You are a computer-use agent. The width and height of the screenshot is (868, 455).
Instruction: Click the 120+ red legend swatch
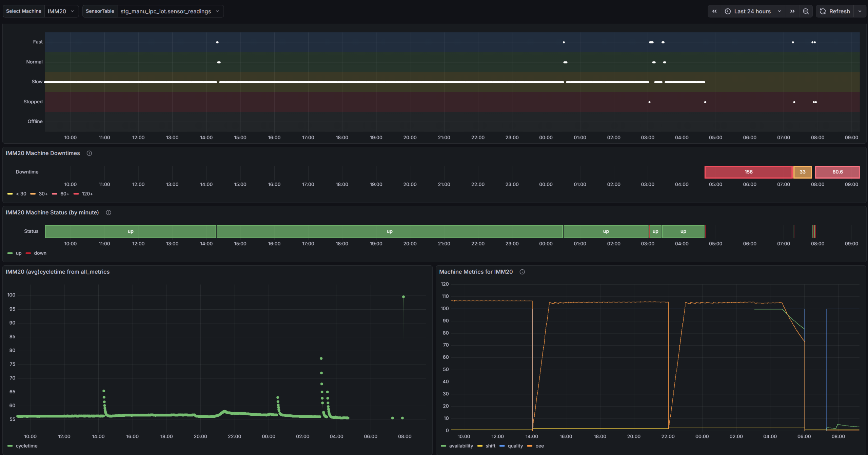tap(76, 194)
